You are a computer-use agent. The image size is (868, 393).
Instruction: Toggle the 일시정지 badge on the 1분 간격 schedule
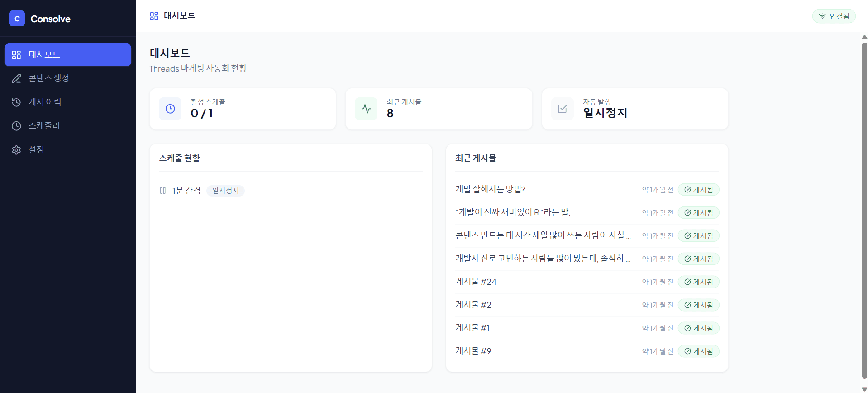[x=225, y=190]
